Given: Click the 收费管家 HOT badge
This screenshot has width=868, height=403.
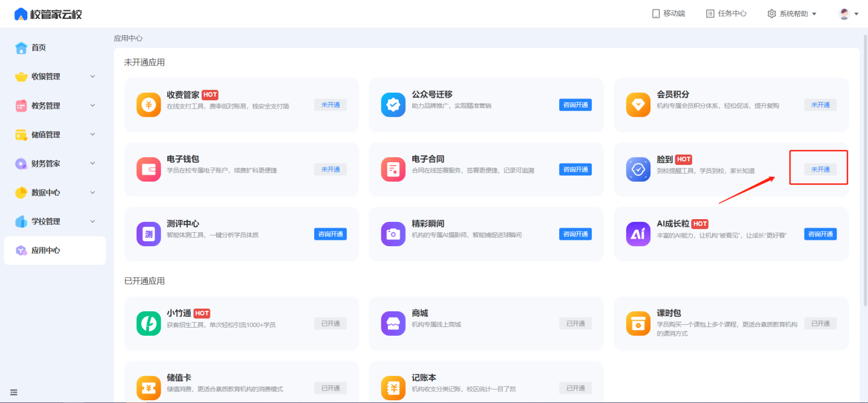Looking at the screenshot, I should [210, 94].
